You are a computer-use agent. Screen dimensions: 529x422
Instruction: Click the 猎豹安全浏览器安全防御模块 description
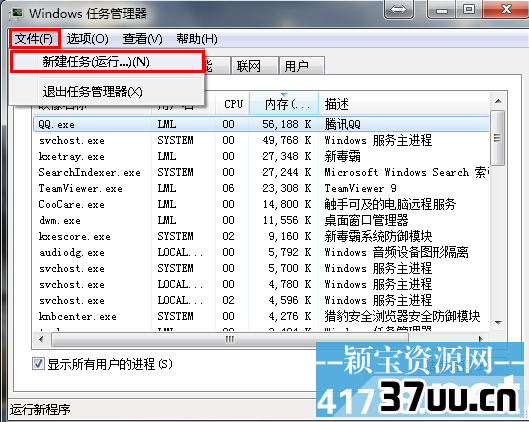(x=402, y=316)
